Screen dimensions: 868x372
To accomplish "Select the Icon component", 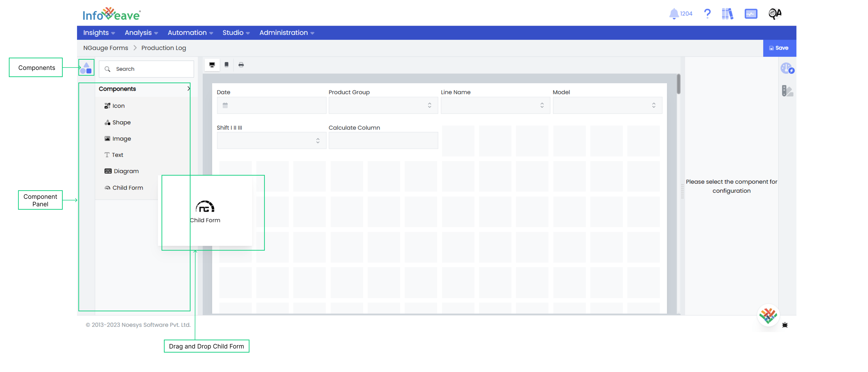I will click(115, 106).
